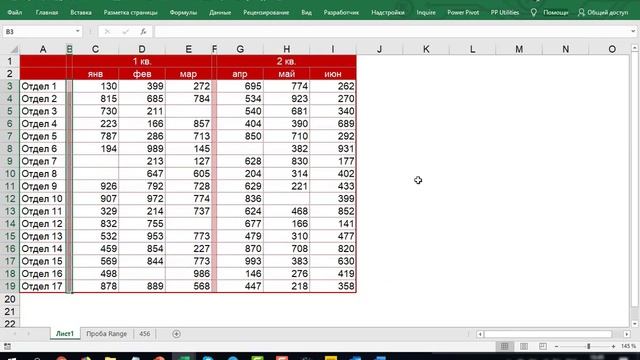Open the Inquire ribbon tab
Screen dimensions: 640x360
(x=426, y=12)
